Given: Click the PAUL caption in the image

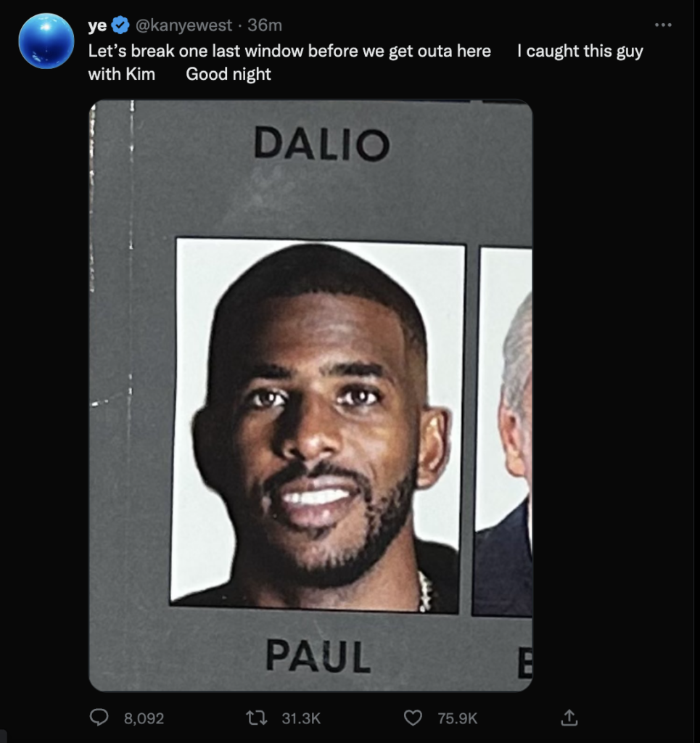Looking at the screenshot, I should point(318,656).
